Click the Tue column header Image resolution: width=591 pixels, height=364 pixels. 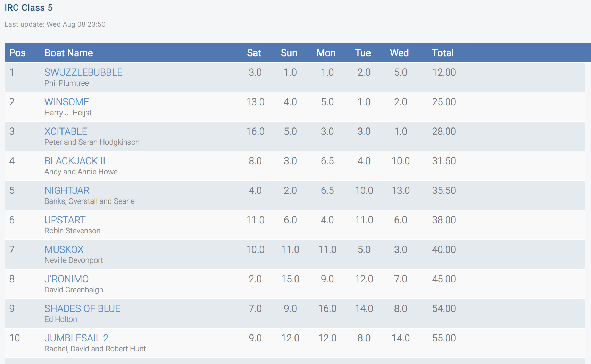point(363,53)
